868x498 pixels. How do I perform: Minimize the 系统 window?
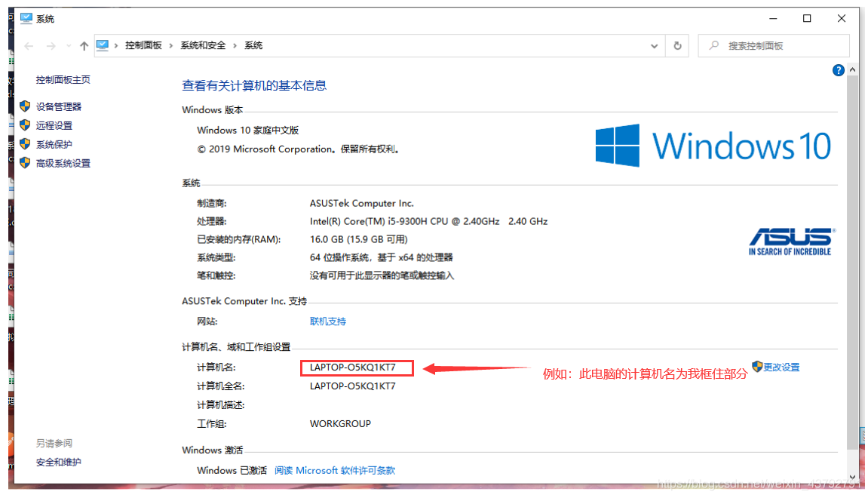point(773,18)
